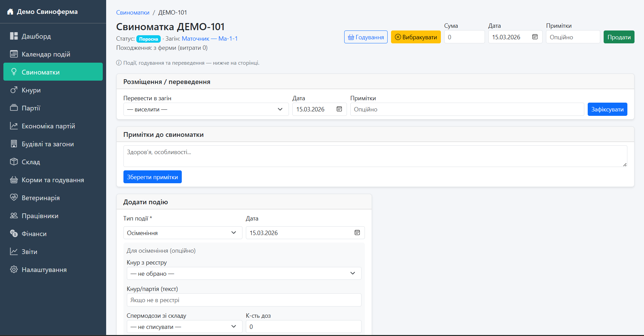Click into the sow notes text area

click(x=375, y=156)
